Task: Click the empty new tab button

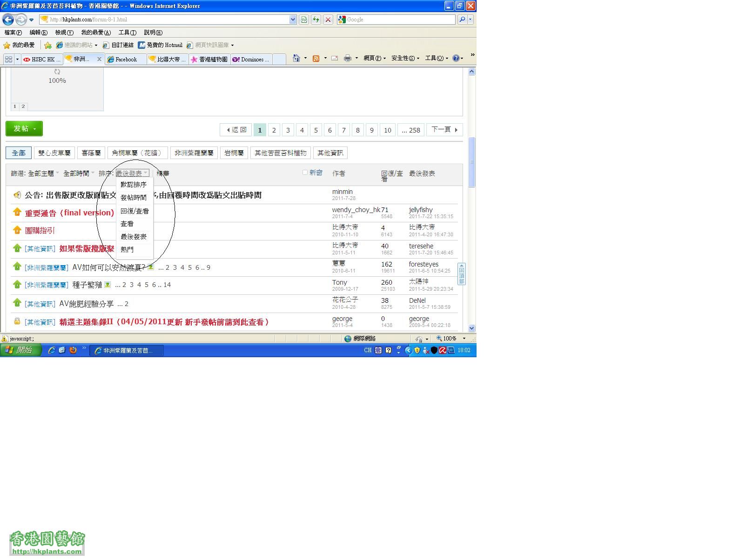Action: pos(279,60)
